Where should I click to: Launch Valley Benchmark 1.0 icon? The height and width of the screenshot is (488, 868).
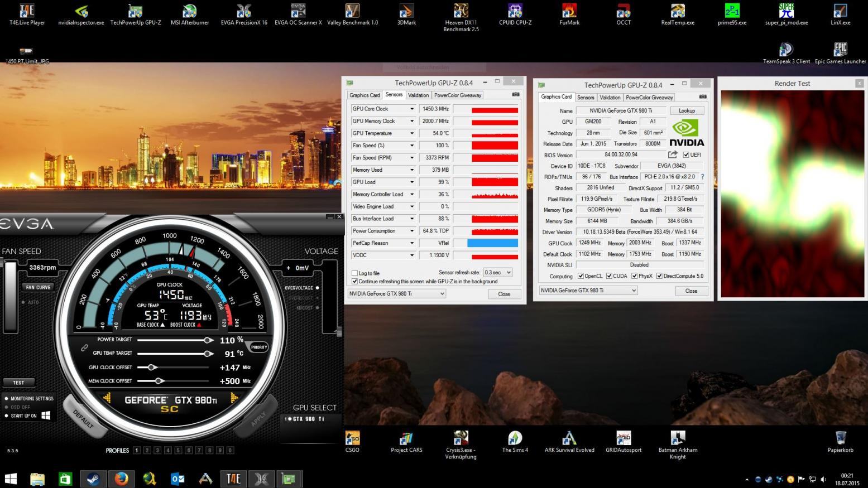pos(352,15)
